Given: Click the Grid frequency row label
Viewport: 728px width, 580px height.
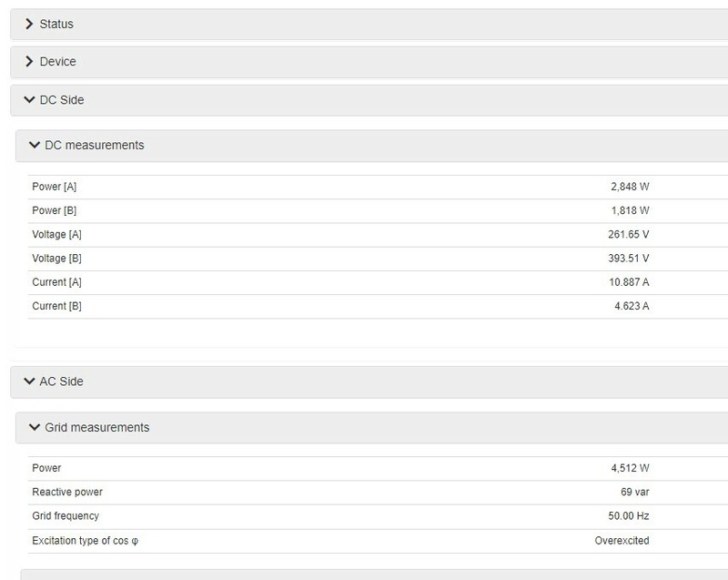Looking at the screenshot, I should pos(66,515).
